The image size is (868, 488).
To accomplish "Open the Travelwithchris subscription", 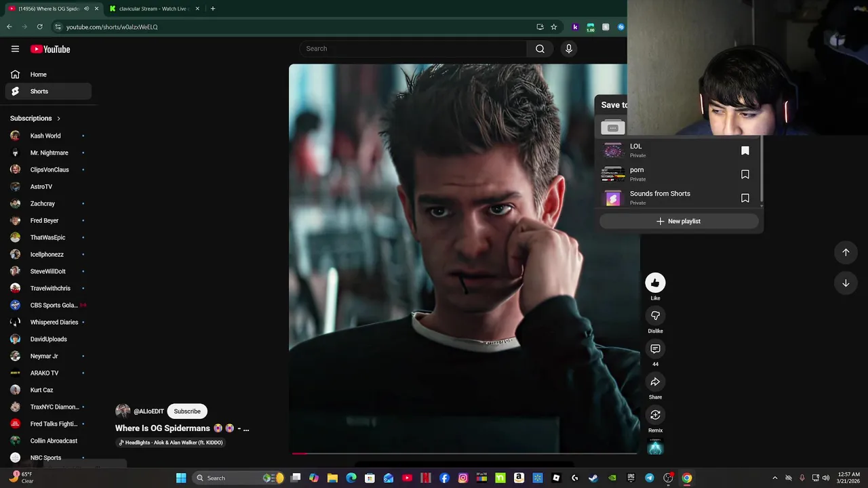I will click(47, 288).
